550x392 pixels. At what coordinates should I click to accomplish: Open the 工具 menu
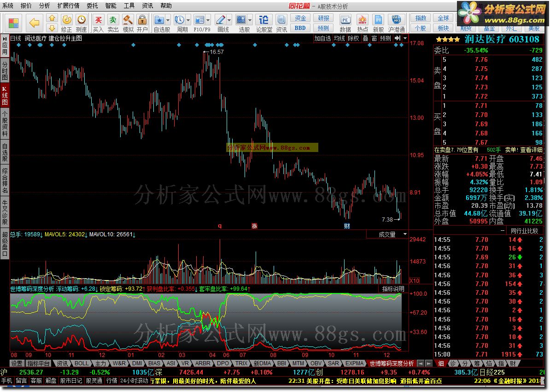click(x=129, y=6)
